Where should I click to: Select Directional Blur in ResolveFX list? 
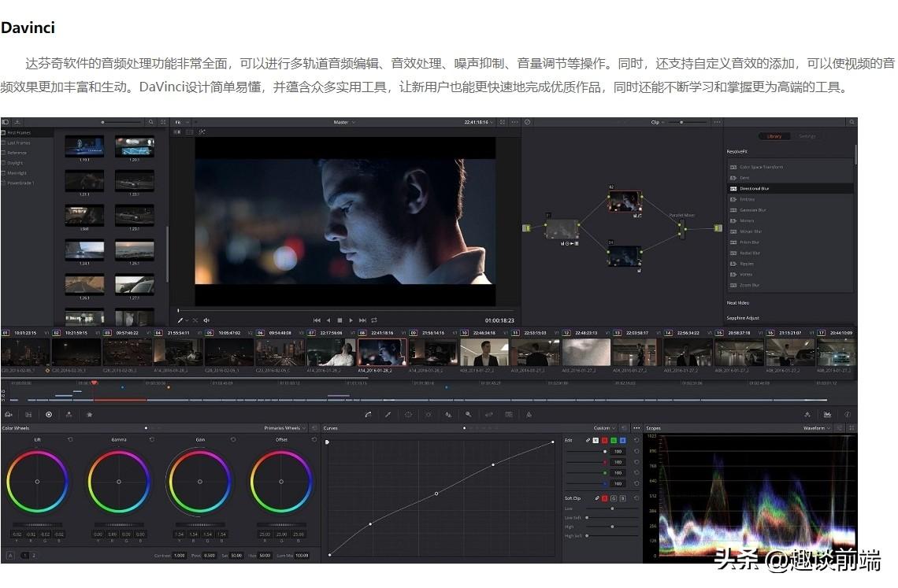click(790, 188)
